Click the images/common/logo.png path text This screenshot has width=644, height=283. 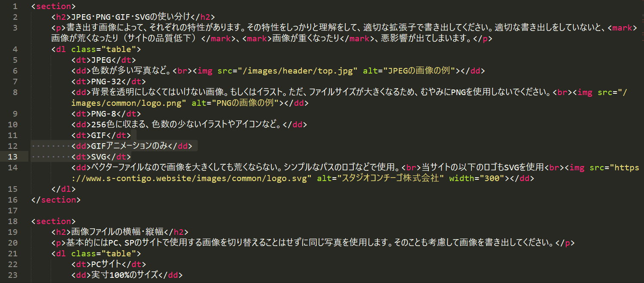click(x=129, y=103)
